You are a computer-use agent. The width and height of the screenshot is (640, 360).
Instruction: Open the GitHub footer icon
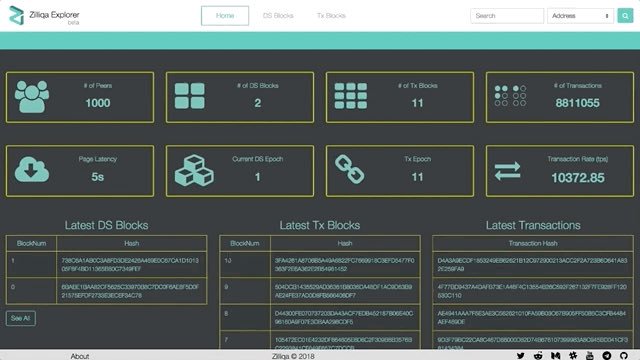(623, 356)
